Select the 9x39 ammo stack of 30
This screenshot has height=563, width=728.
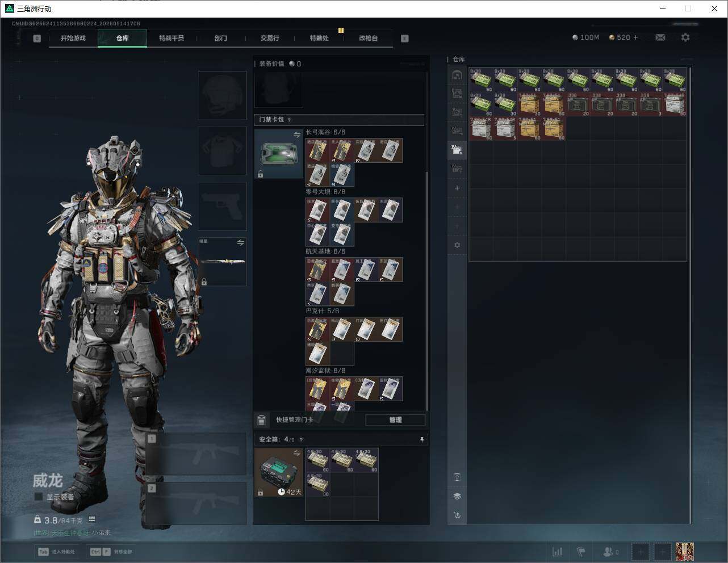pyautogui.click(x=505, y=104)
